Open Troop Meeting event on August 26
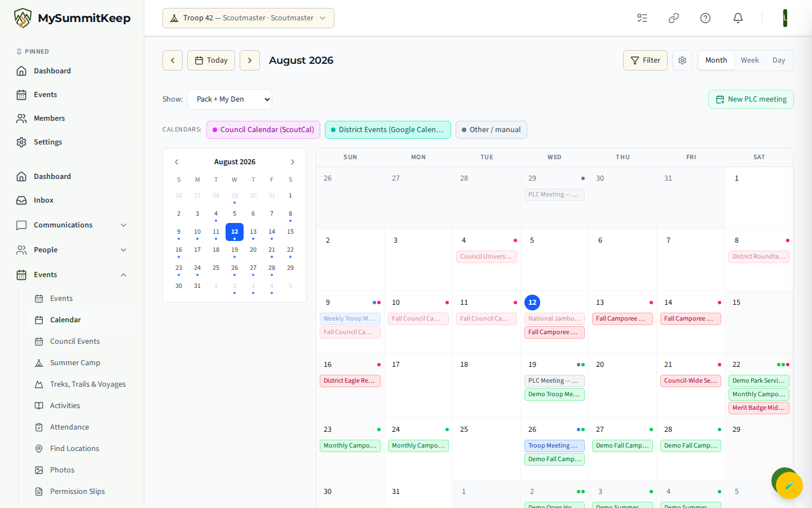This screenshot has width=812, height=508. [x=554, y=446]
